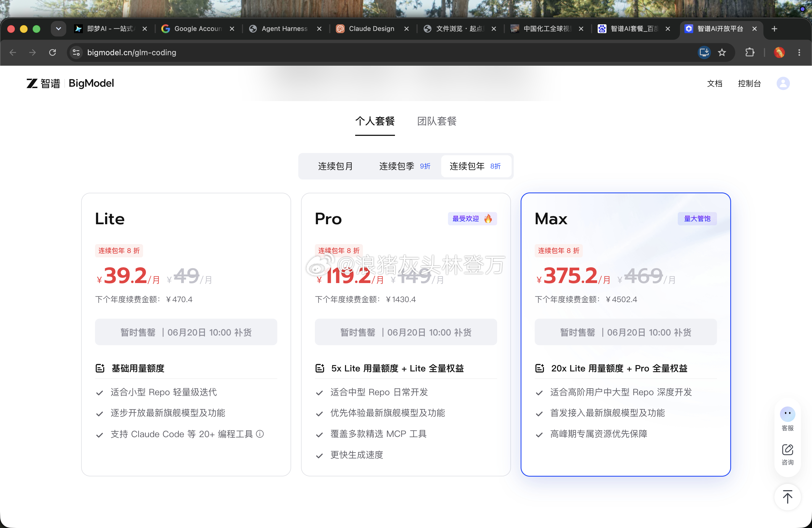Click the Lite plan title
Screen dimensions: 812x528
[x=110, y=219]
